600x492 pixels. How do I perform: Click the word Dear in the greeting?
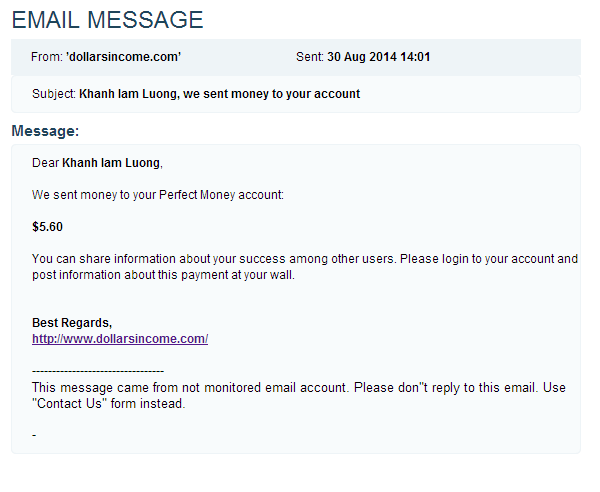45,163
